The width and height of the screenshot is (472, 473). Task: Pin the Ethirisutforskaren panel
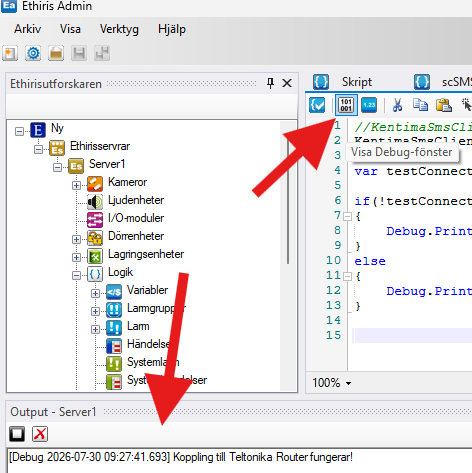coord(270,83)
